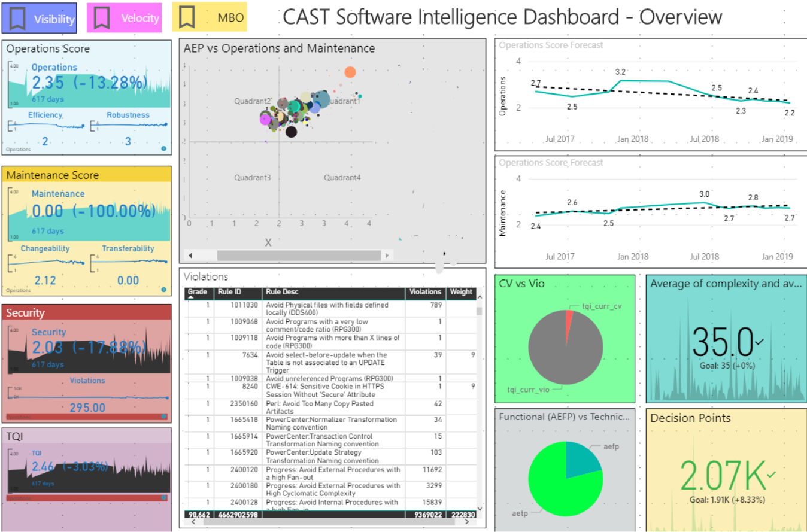The width and height of the screenshot is (807, 532).
Task: Select 'Perl: Avoid Too Many Copy Pasted Artifacts' row
Action: coord(331,408)
